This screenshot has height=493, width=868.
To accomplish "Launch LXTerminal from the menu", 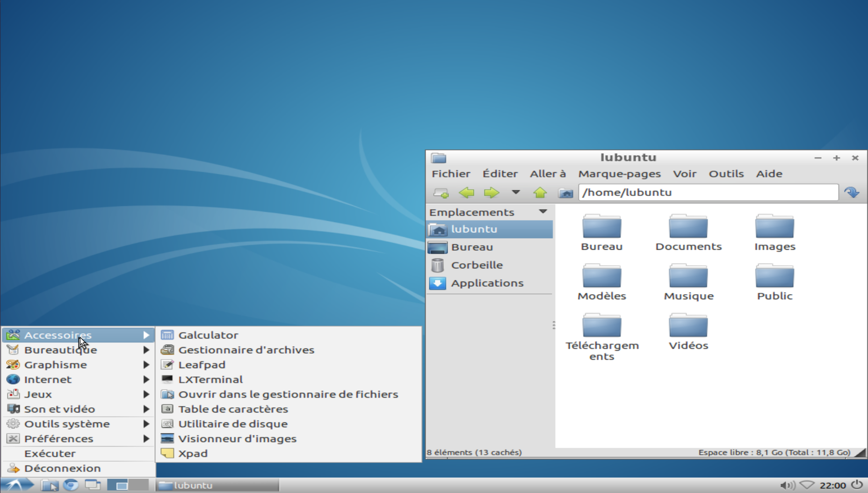I will [289, 379].
